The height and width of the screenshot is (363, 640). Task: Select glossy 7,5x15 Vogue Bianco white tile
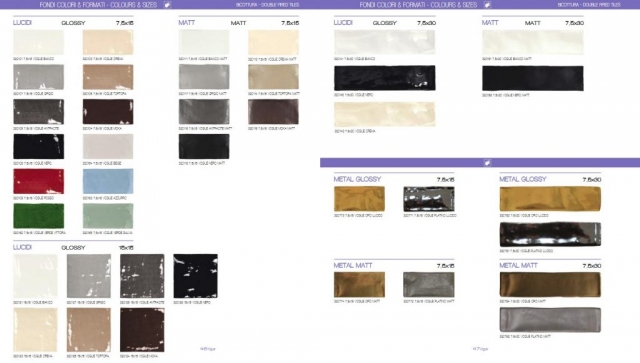pos(39,42)
